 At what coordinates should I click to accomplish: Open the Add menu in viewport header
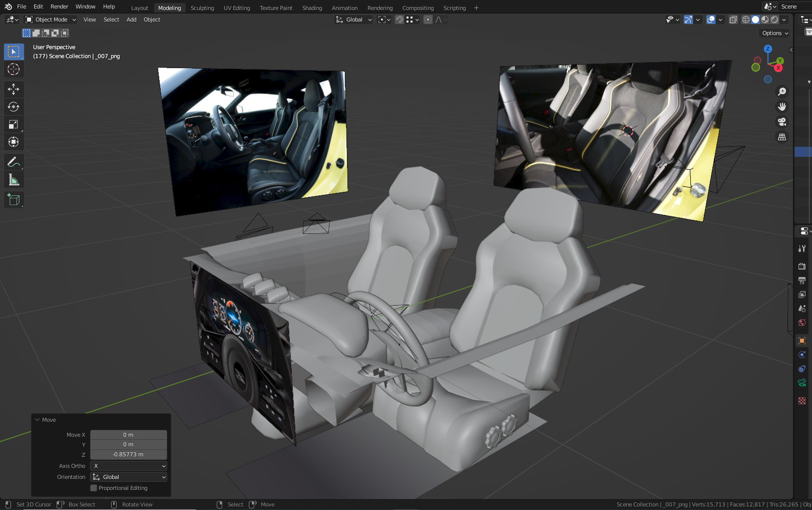point(132,20)
